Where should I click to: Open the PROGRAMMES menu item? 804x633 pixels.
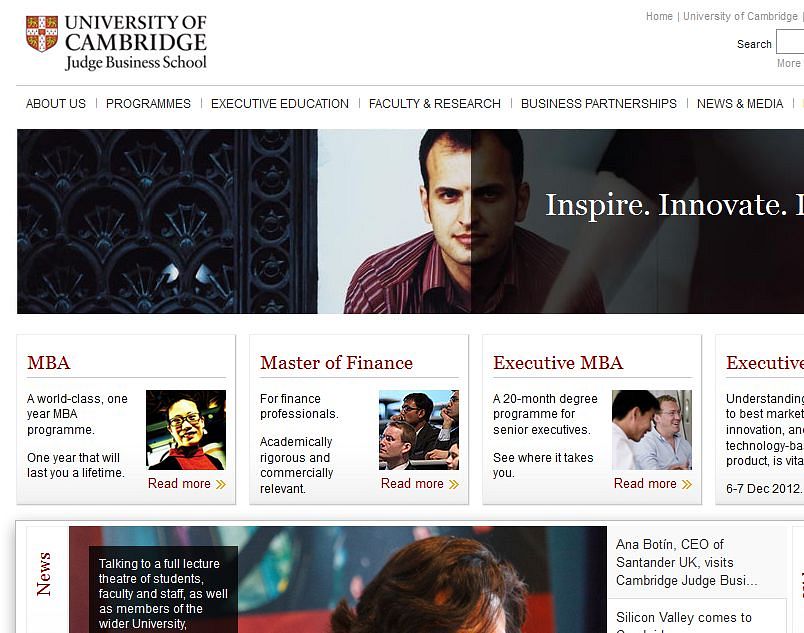click(148, 104)
